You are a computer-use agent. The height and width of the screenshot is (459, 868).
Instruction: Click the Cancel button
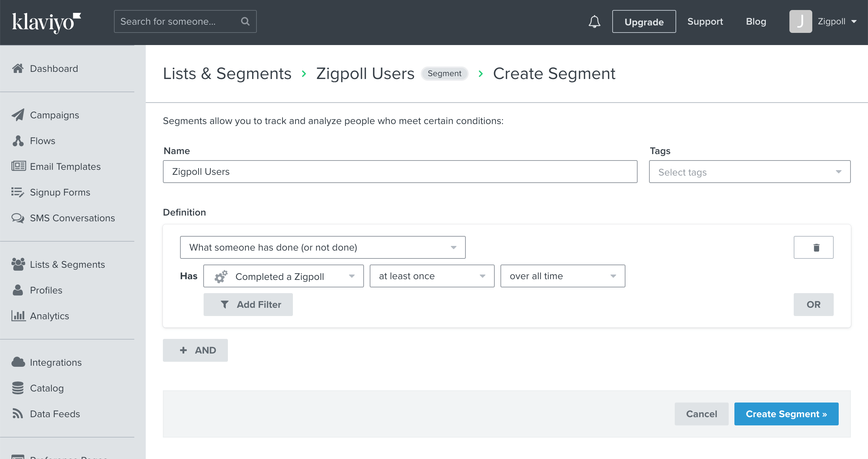click(x=701, y=414)
